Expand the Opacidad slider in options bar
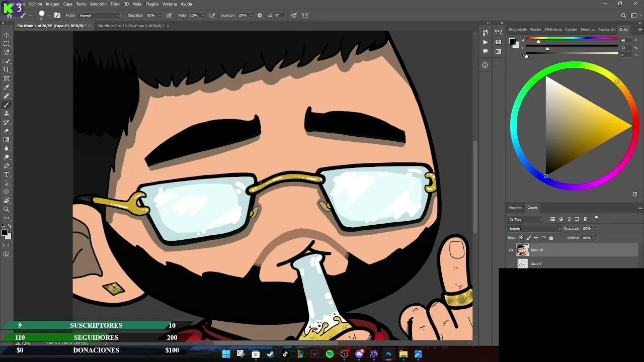644x362 pixels. click(159, 16)
